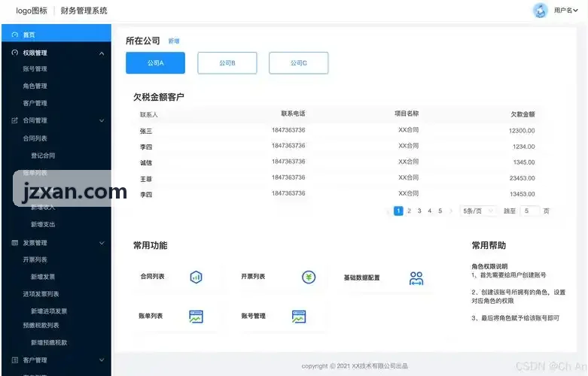The image size is (588, 376).
Task: Open 新增发票 in the sidebar
Action: pos(43,277)
